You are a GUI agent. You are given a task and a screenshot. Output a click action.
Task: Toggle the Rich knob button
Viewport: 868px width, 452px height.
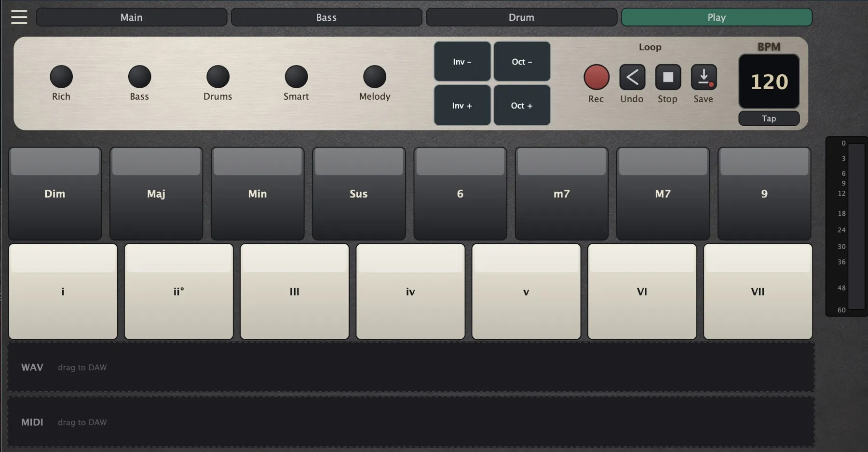(x=61, y=77)
